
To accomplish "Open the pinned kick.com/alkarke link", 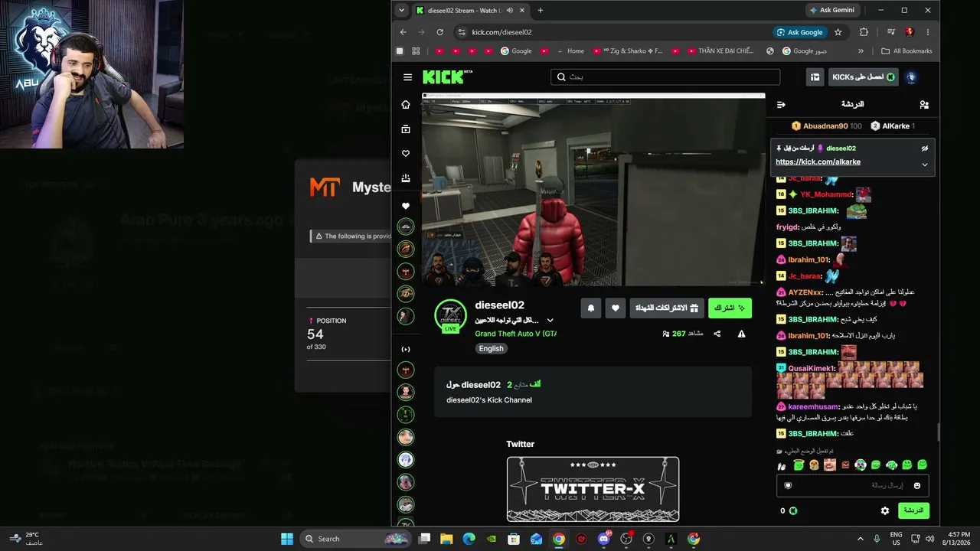I will click(818, 162).
